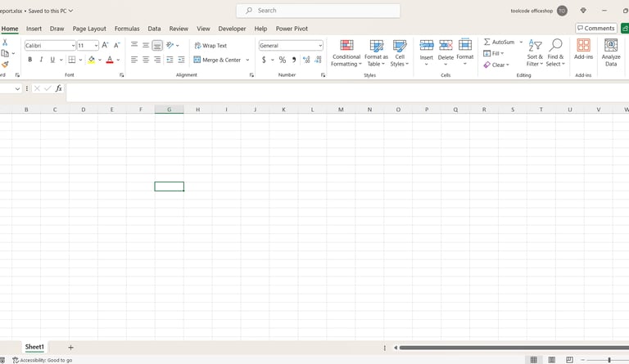Open Font Settings dialog launcher
Screen dimensions: 629x364
pos(121,75)
